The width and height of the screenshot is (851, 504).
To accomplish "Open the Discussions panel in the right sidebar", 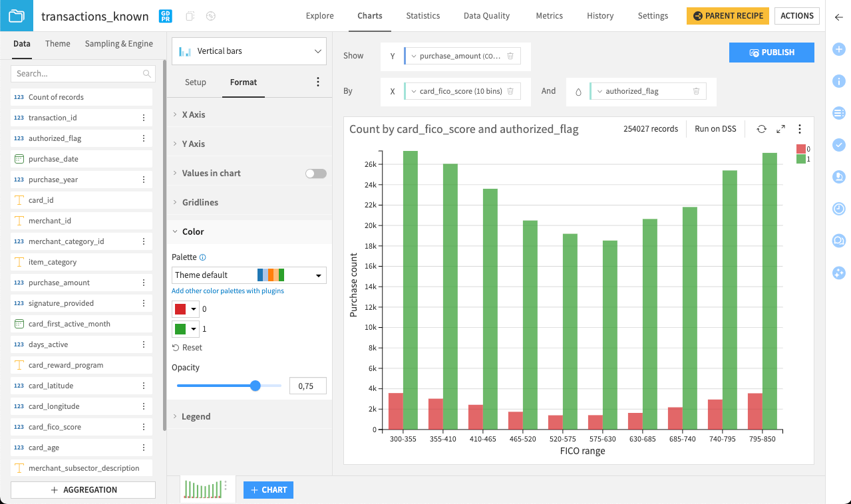I will click(838, 240).
